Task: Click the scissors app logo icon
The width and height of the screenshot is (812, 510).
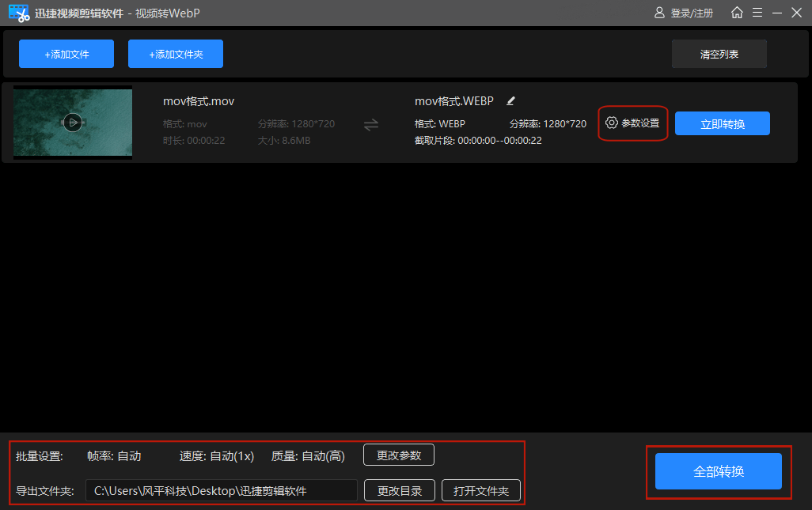Action: [x=19, y=13]
